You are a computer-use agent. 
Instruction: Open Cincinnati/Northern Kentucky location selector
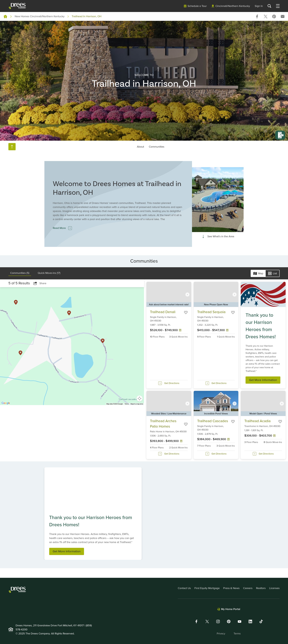coord(231,6)
